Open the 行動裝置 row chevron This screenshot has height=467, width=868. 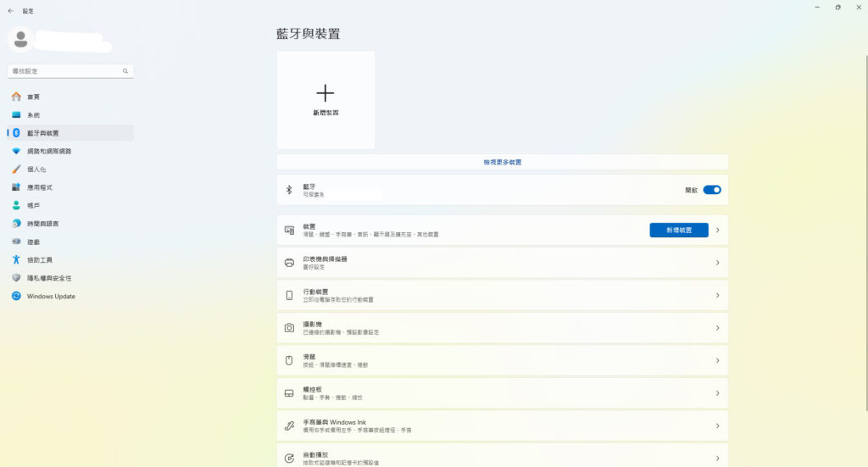point(717,296)
